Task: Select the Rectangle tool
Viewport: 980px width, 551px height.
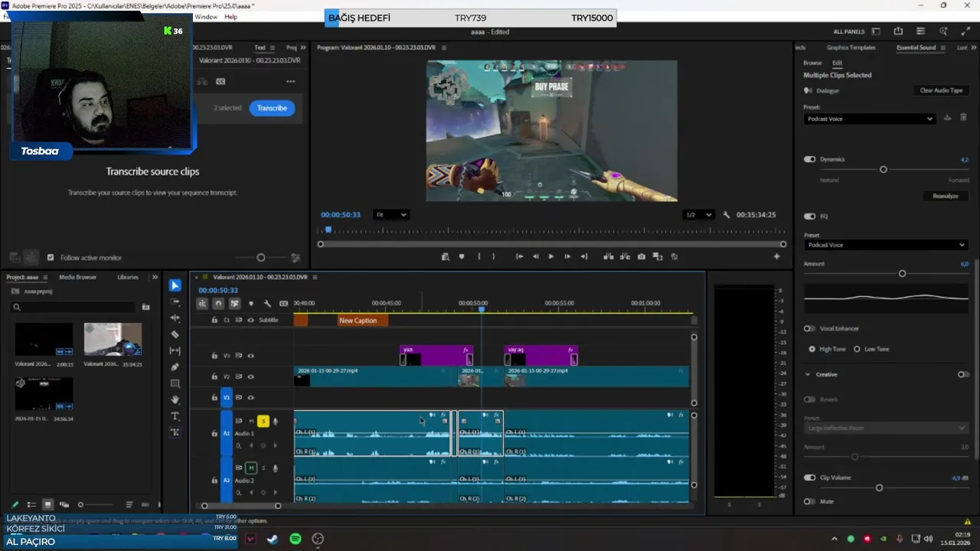Action: point(175,383)
